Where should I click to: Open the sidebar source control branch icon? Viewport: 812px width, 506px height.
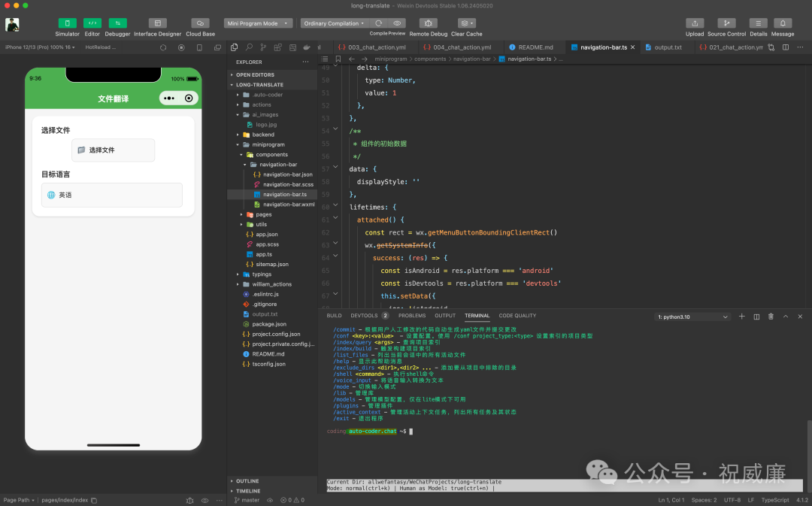[x=263, y=47]
